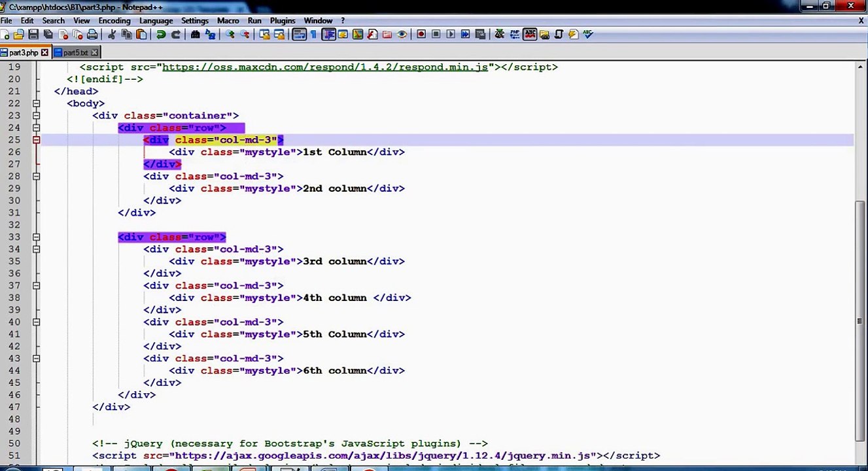Click the '6th column' text on line 44

[x=334, y=370]
